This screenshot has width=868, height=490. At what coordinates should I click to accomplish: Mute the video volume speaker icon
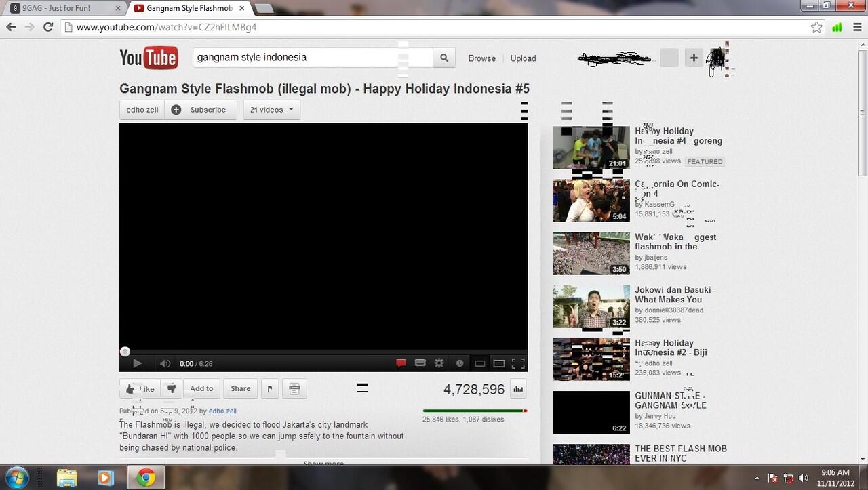coord(165,363)
